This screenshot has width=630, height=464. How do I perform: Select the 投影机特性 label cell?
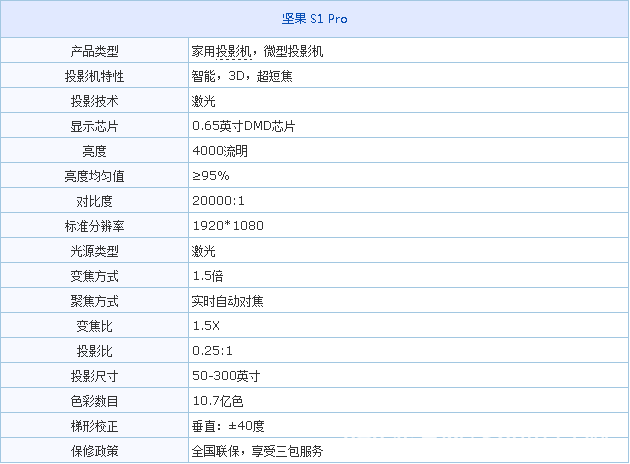pyautogui.click(x=94, y=76)
